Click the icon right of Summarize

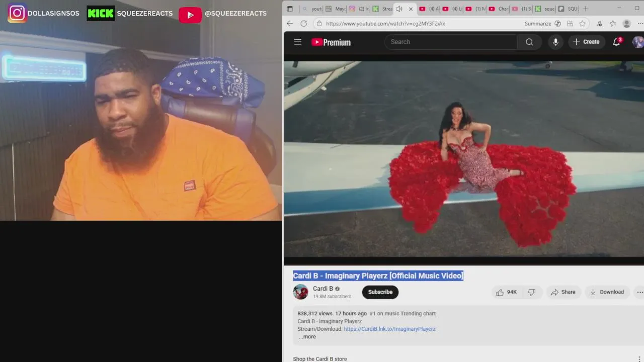click(x=557, y=24)
